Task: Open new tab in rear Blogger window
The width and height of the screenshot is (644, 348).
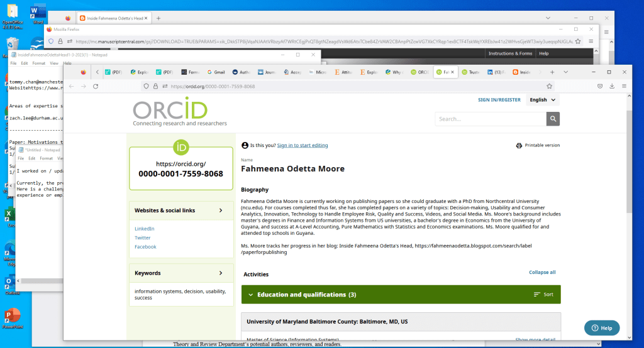Action: coord(158,18)
